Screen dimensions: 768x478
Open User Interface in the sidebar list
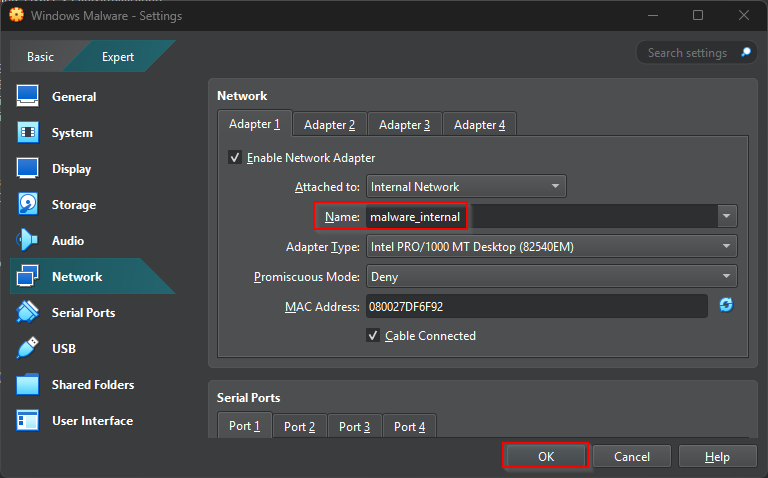pyautogui.click(x=93, y=420)
